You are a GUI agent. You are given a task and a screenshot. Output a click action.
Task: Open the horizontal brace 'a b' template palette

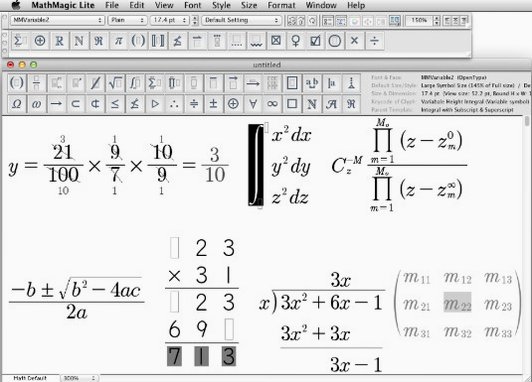(312, 83)
